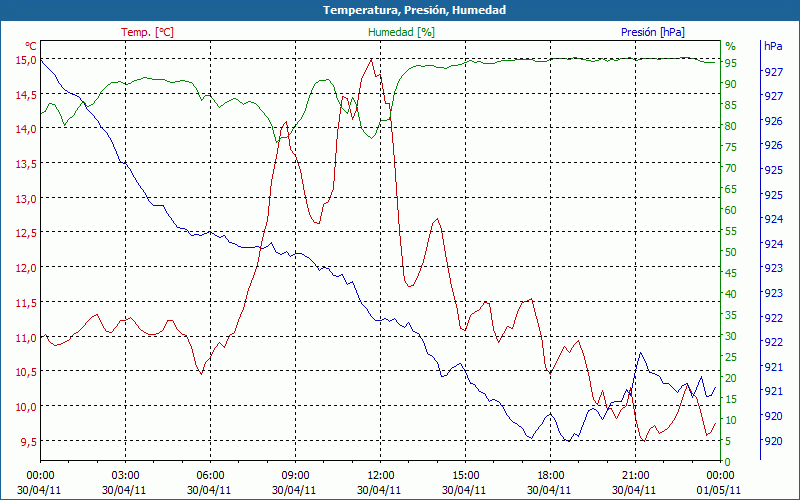Click the green "65" humidity axis value
Viewport: 800px width, 500px height.
731,189
